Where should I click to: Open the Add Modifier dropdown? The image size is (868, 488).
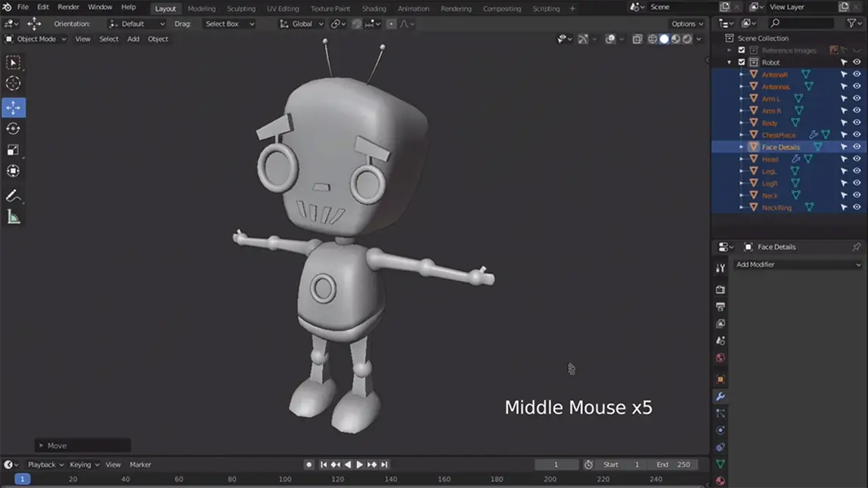coord(798,265)
